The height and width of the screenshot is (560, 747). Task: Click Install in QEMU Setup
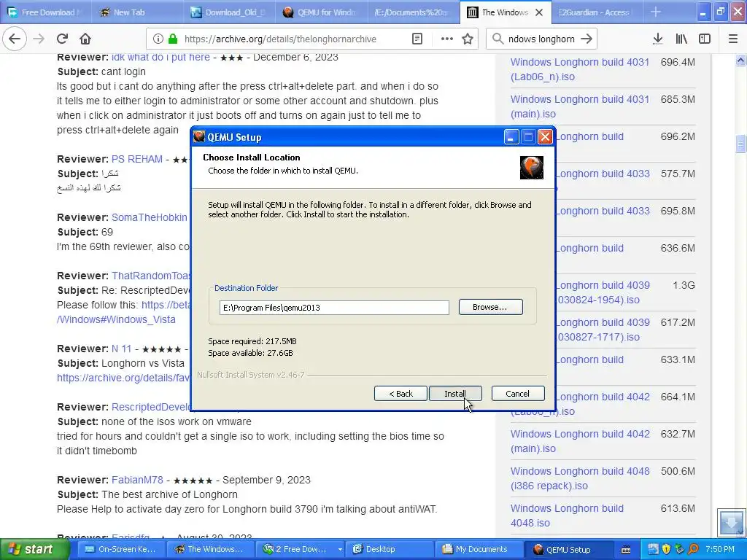(x=455, y=394)
